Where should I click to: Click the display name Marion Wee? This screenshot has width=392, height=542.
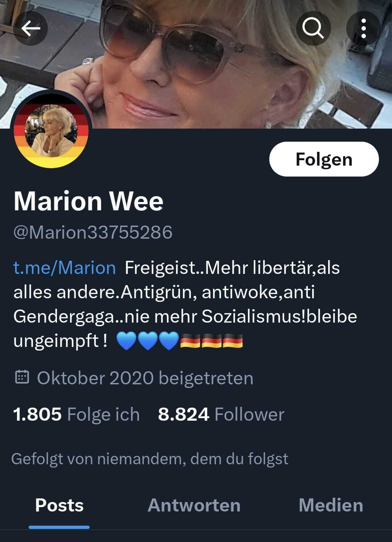pyautogui.click(x=89, y=201)
